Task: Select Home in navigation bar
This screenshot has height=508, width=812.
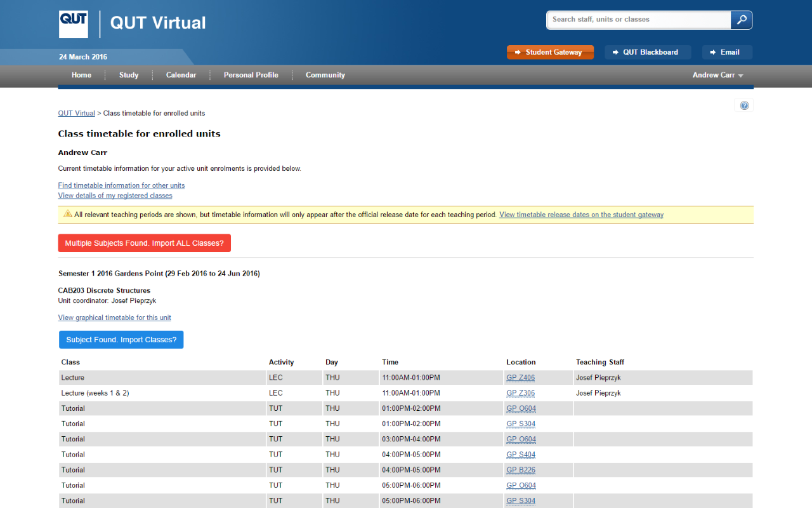Action: click(x=81, y=75)
